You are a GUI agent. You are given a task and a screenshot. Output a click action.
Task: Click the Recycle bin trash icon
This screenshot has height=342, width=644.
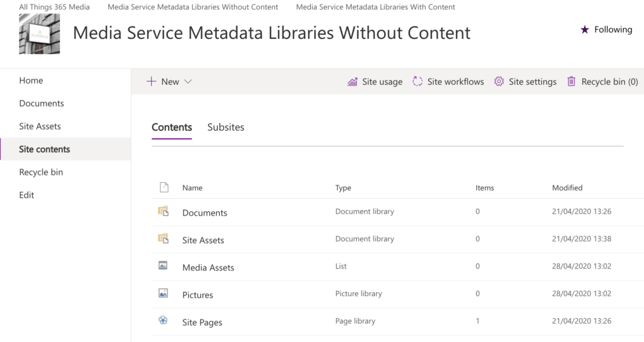[571, 81]
